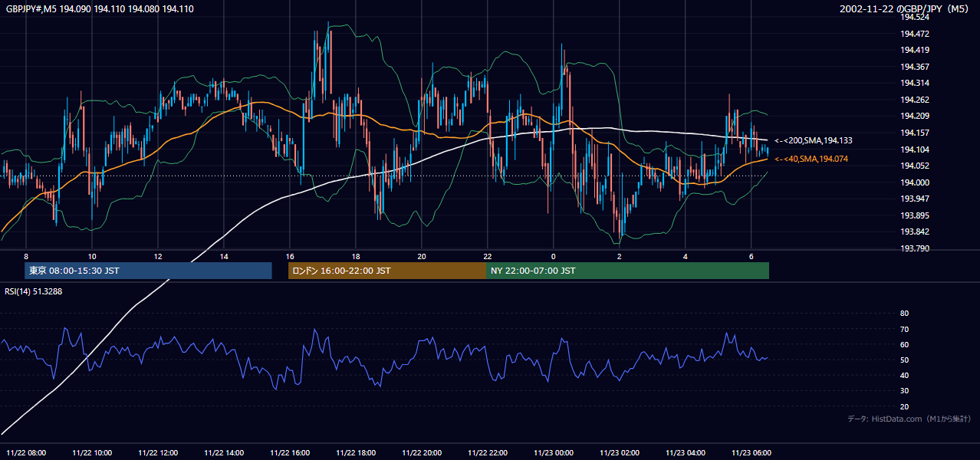
Task: Click the 11/22 16:00 time axis label
Action: (290, 453)
